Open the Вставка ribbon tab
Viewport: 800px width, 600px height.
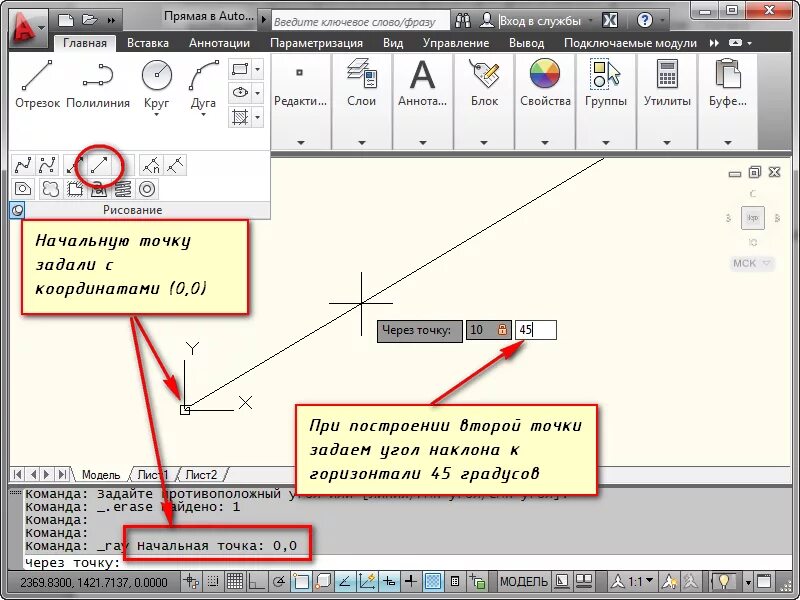pyautogui.click(x=148, y=43)
